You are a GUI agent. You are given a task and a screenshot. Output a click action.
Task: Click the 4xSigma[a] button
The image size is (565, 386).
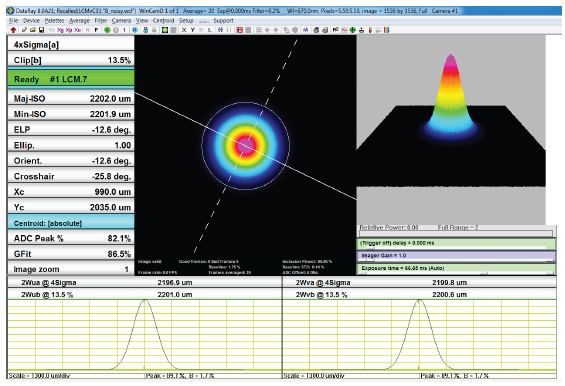[71, 44]
